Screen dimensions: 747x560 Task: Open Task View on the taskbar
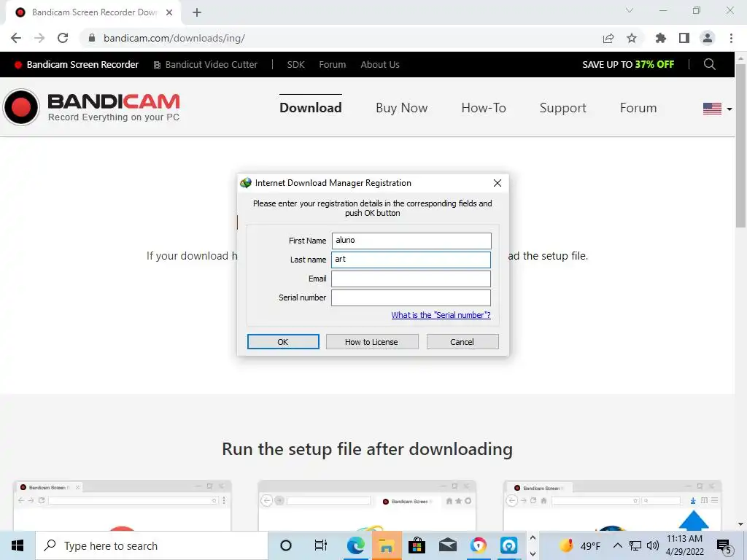[x=321, y=545]
